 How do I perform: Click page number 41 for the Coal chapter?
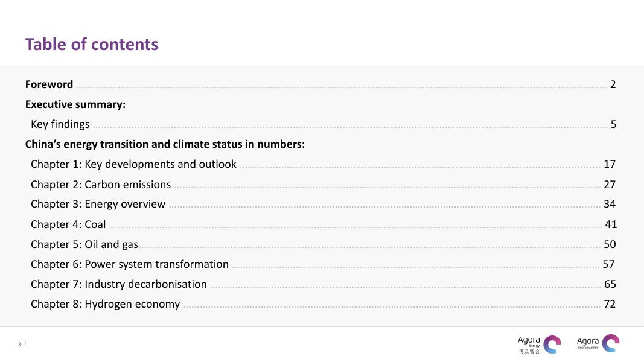[611, 224]
